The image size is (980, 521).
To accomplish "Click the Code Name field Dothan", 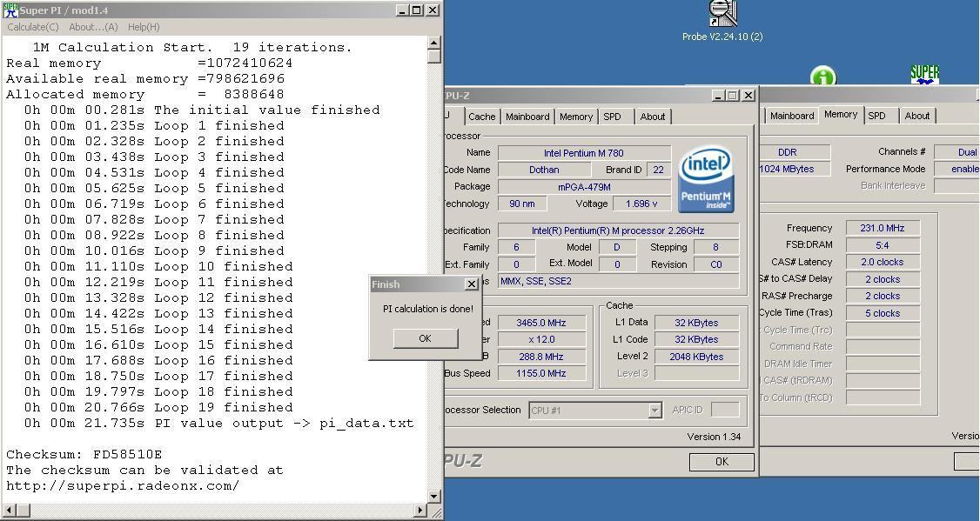I will point(543,170).
